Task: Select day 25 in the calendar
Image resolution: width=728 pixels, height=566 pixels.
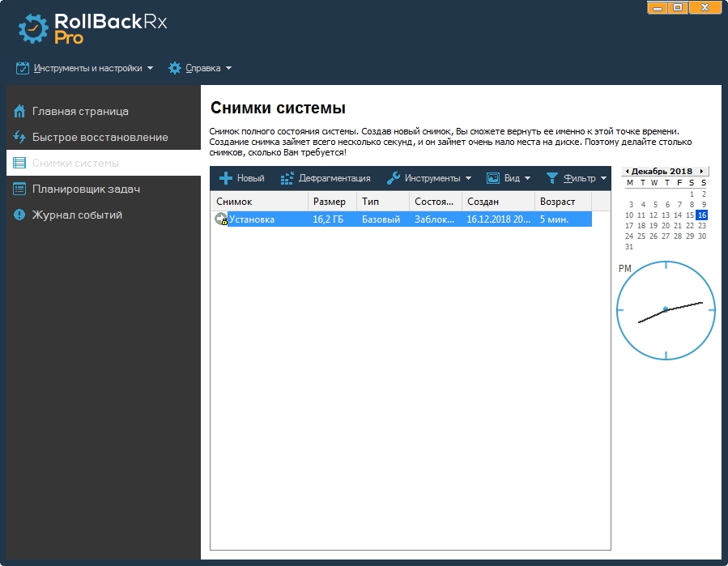Action: 642,236
